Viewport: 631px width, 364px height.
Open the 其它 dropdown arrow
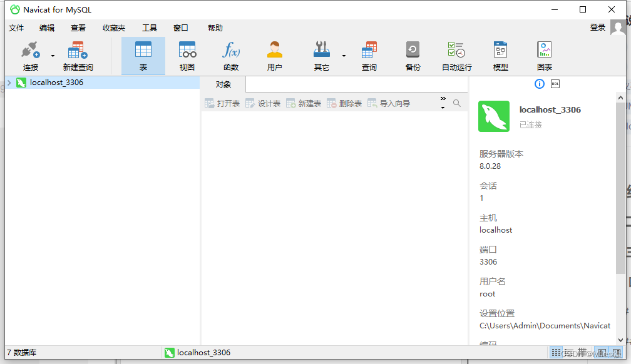point(342,55)
